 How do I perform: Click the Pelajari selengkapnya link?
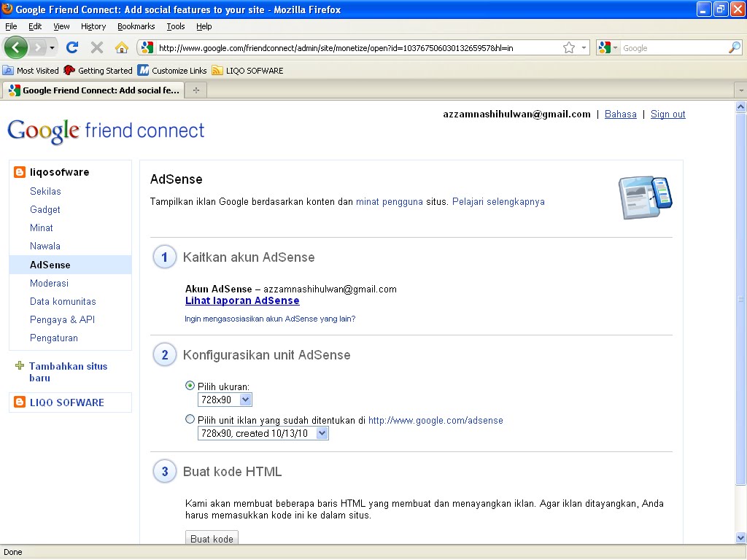pos(498,201)
